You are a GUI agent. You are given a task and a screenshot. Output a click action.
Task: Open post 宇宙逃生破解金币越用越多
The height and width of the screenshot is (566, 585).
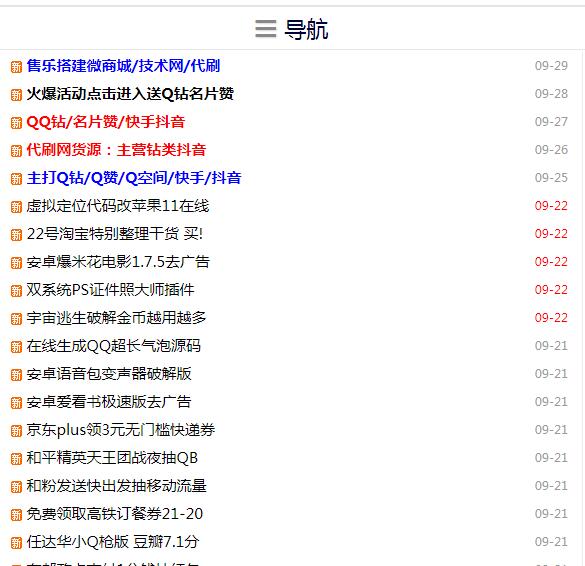116,318
